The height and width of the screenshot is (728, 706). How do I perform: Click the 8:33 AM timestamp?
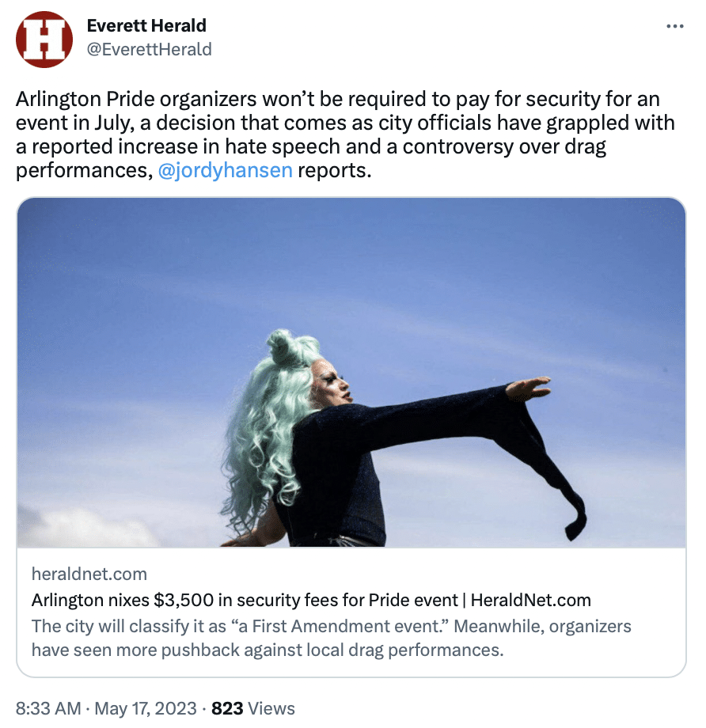[48, 708]
